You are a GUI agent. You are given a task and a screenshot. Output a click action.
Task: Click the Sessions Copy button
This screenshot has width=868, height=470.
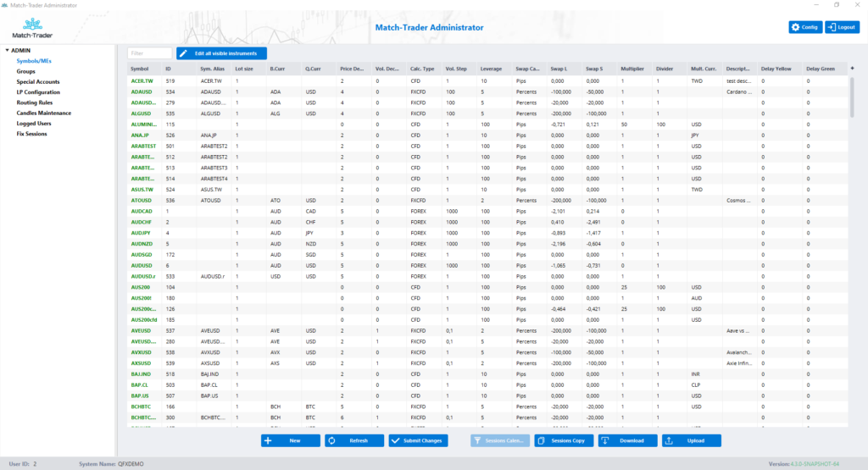564,440
